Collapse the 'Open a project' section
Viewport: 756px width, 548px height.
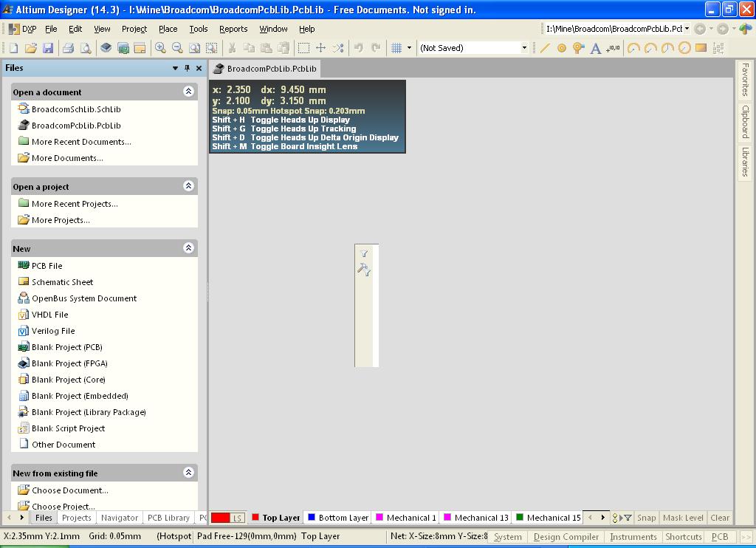tap(188, 185)
